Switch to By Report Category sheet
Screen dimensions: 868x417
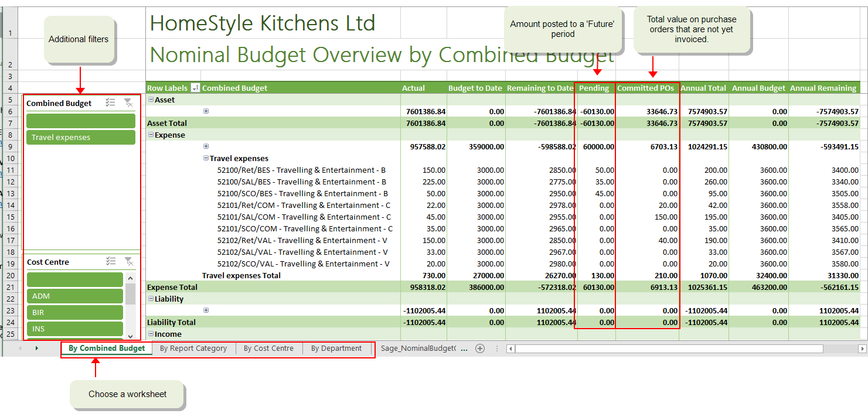193,348
